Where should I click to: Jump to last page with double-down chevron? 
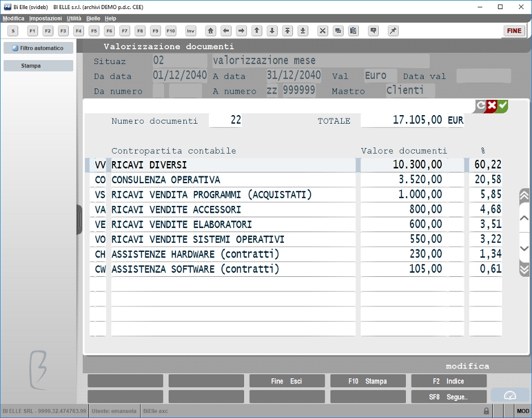(524, 269)
